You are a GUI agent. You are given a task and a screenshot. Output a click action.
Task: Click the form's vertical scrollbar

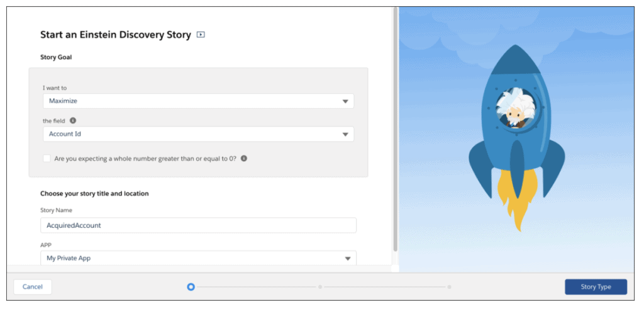pyautogui.click(x=395, y=130)
